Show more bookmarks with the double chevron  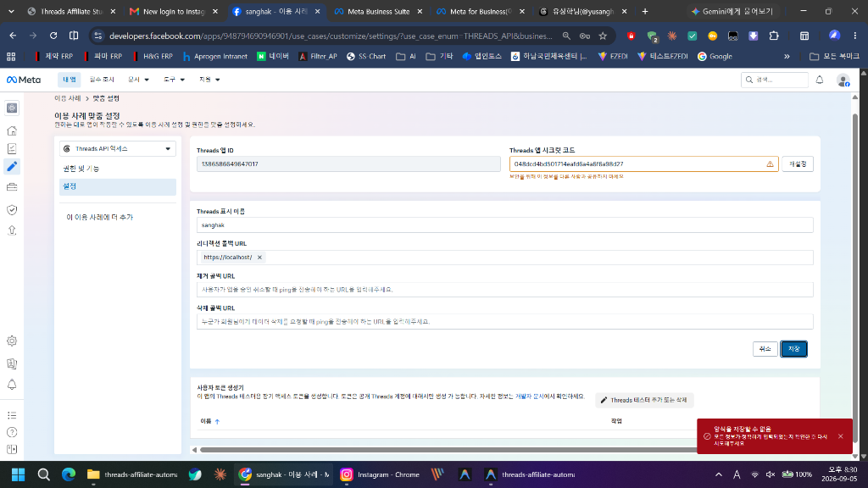click(x=787, y=57)
